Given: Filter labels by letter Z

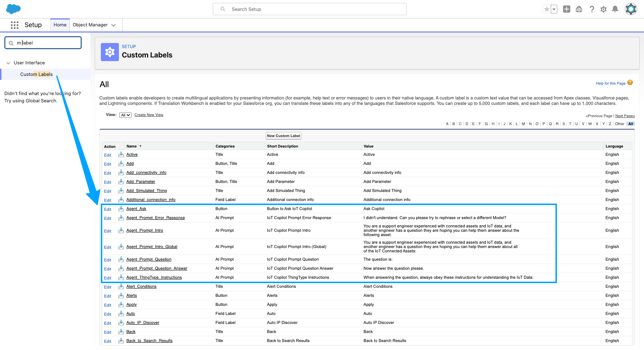Looking at the screenshot, I should (610, 124).
